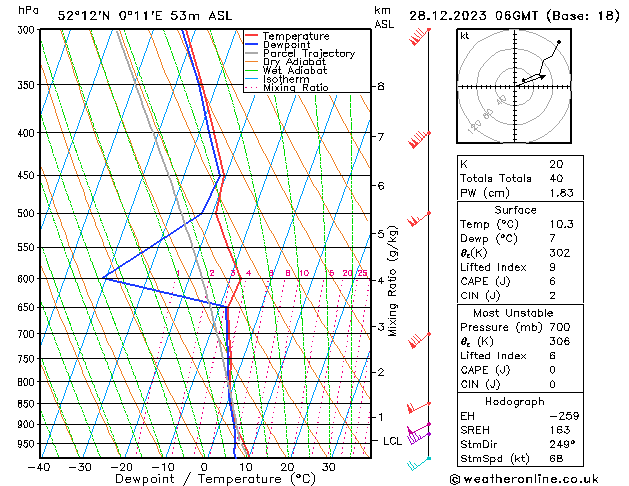Click the red wind barb at 400 hPa
This screenshot has height=486, width=629.
[420, 139]
